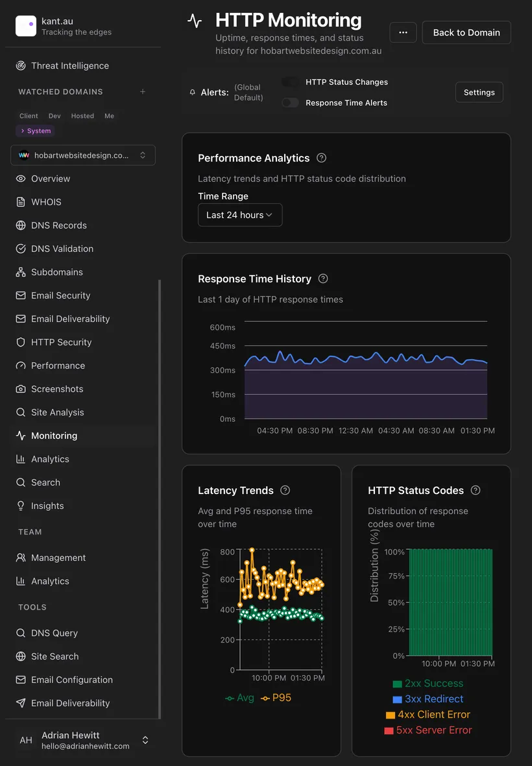The height and width of the screenshot is (766, 532).
Task: Click the "04:30 PM" first time axis label
Action: coord(275,431)
